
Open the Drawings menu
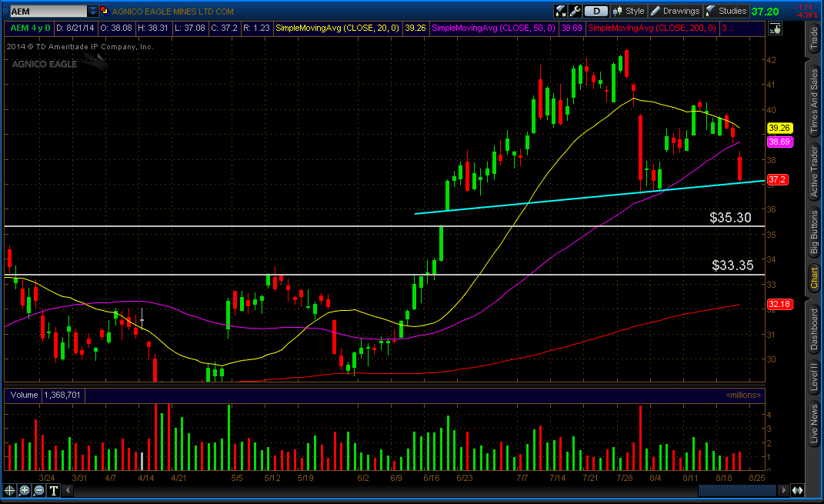coord(676,11)
